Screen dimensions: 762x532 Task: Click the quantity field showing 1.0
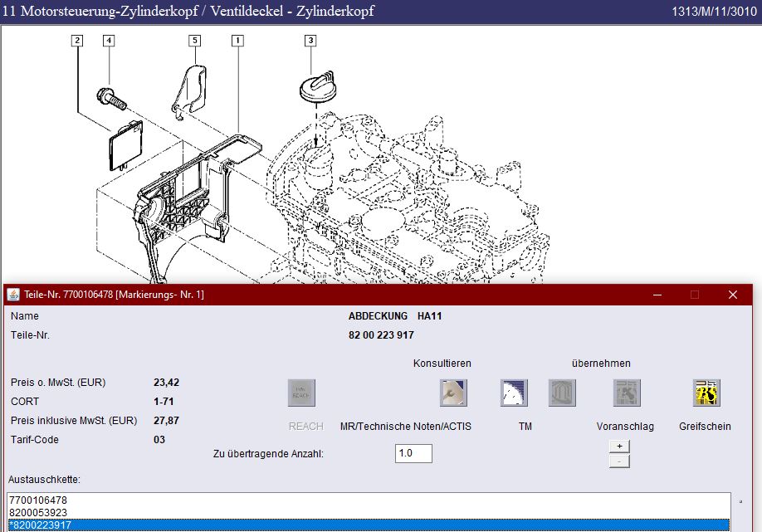(x=413, y=454)
